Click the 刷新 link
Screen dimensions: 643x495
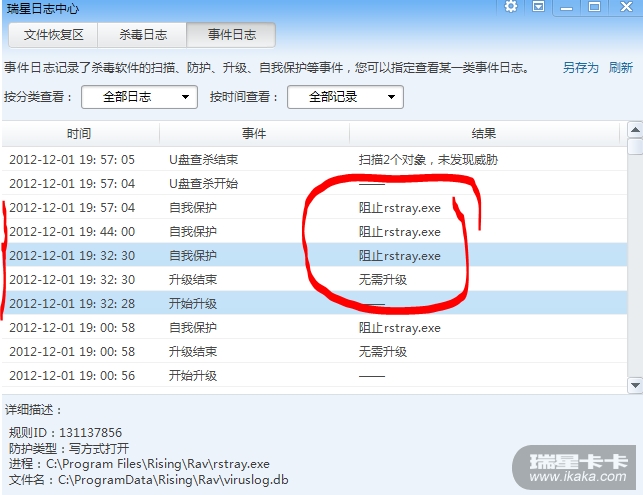point(620,68)
